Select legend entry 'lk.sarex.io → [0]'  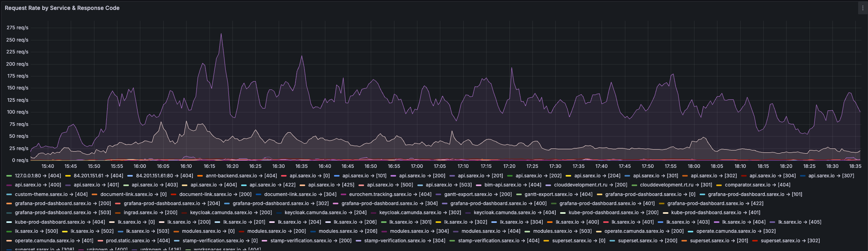pos(136,222)
